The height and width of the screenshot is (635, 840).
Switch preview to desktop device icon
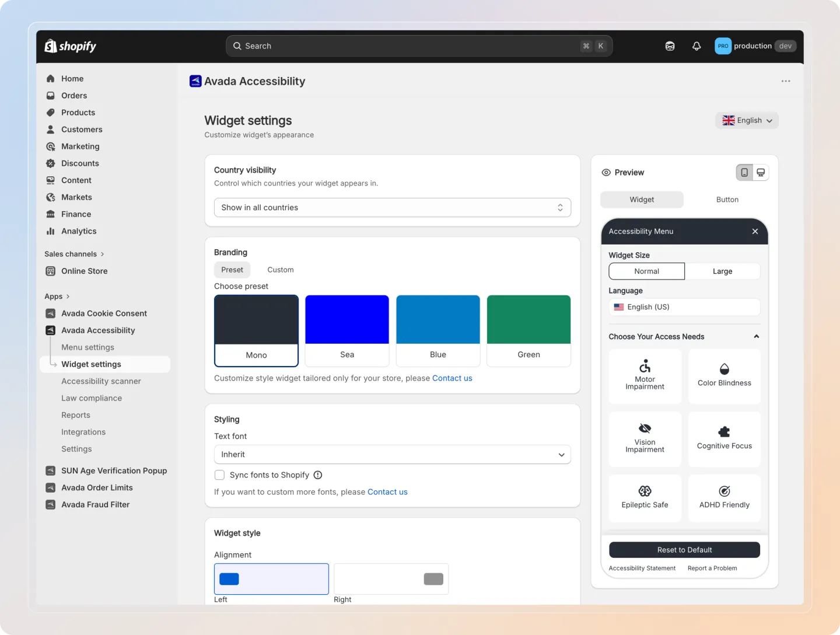761,172
